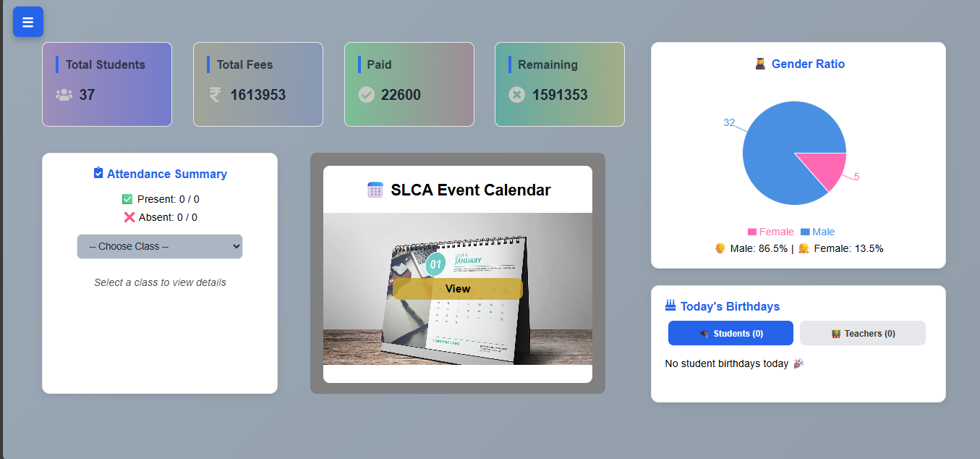Click the graduate icon next to Gender Ratio
The height and width of the screenshot is (459, 980).
pyautogui.click(x=760, y=64)
